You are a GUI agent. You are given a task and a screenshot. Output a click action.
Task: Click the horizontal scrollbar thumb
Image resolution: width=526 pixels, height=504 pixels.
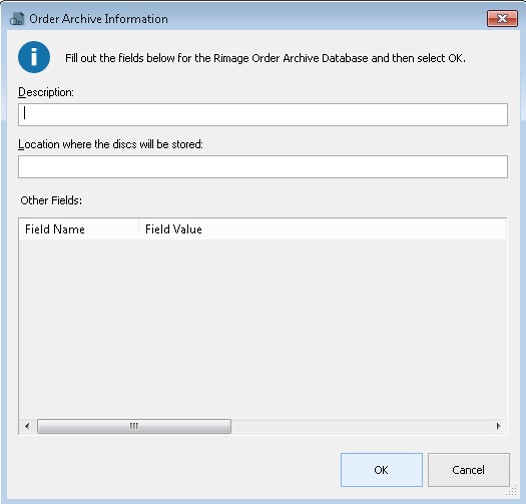point(134,426)
